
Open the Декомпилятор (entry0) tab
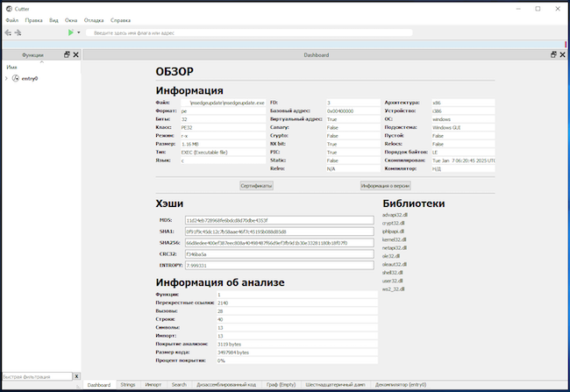(x=400, y=384)
